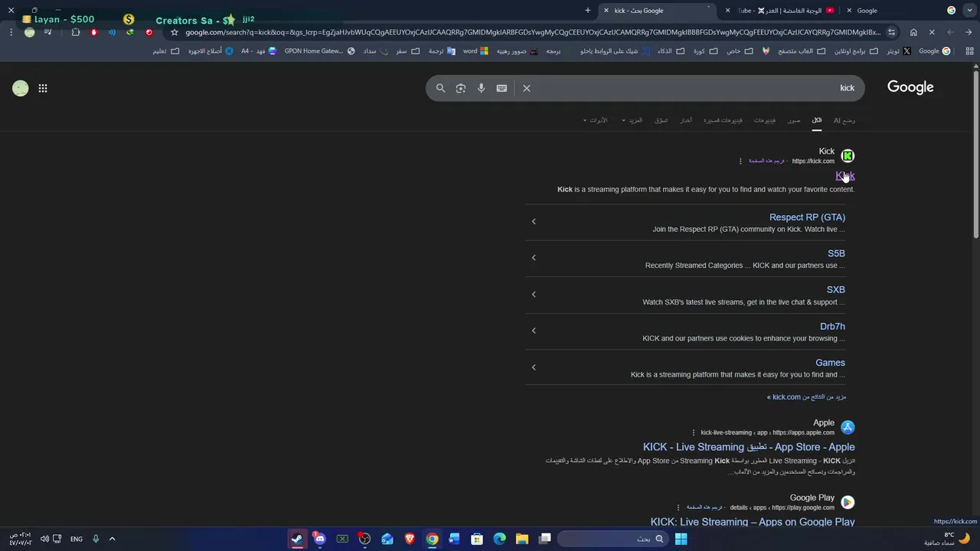This screenshot has width=980, height=551.
Task: Click the browser address bar URL
Action: click(x=532, y=32)
